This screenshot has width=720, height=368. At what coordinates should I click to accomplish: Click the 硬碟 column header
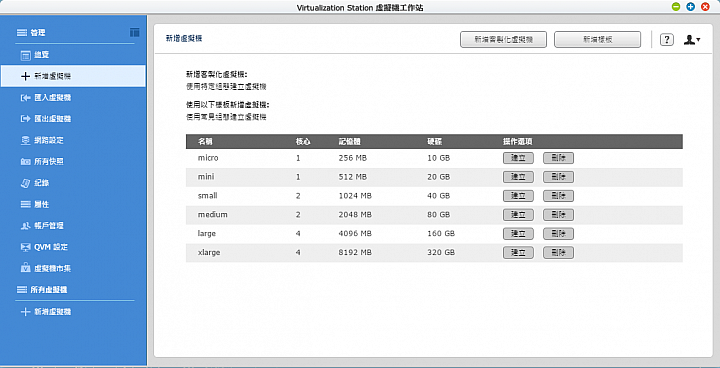[x=434, y=142]
